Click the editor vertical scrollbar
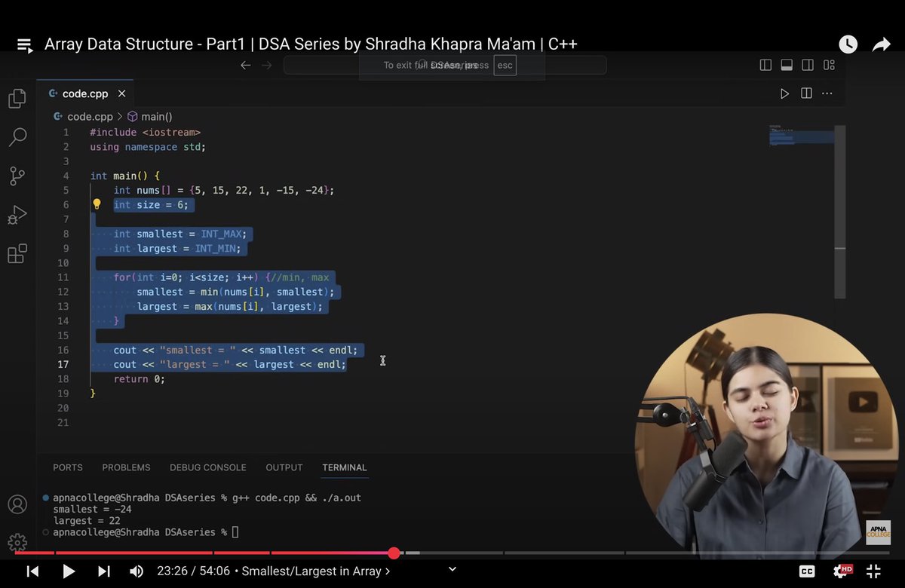905x588 pixels. [840, 211]
